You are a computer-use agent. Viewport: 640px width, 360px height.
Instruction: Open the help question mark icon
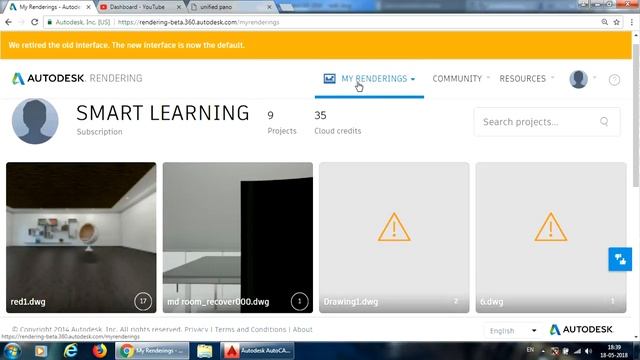[614, 80]
